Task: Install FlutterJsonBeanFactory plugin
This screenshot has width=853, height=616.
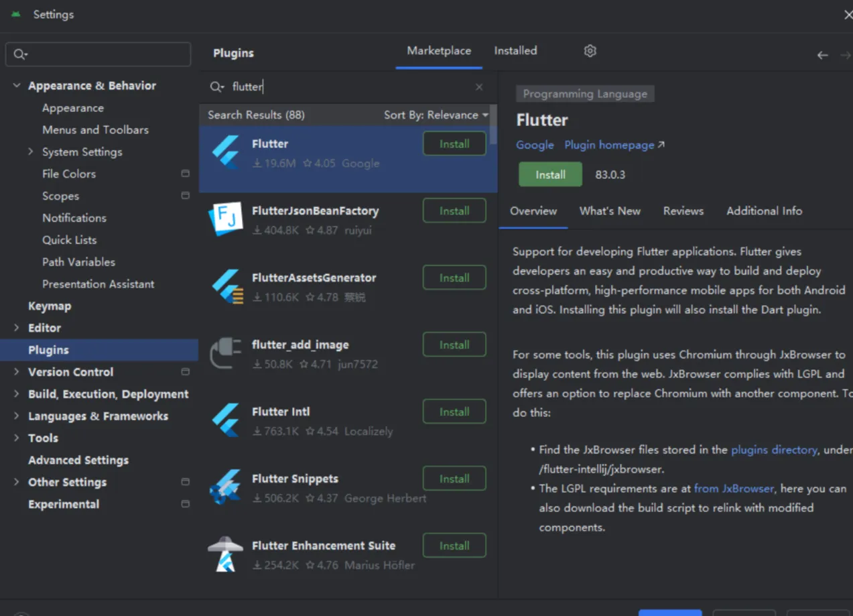Action: [x=454, y=211]
